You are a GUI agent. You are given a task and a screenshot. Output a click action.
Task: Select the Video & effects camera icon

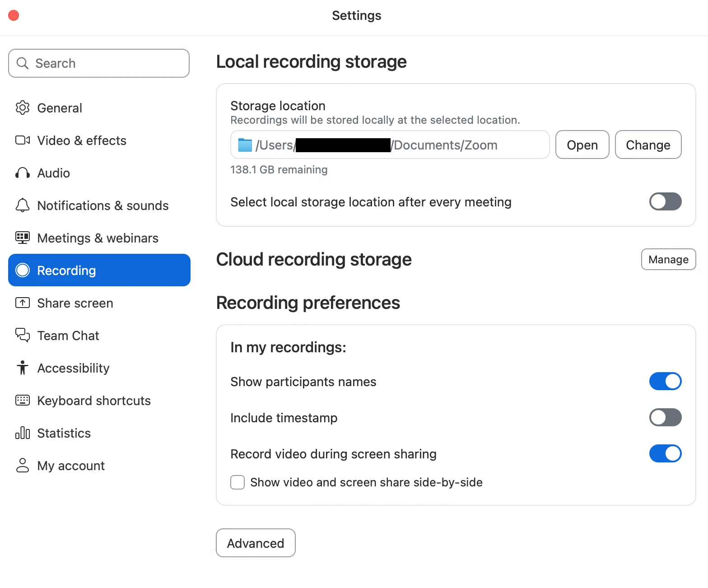click(x=23, y=140)
